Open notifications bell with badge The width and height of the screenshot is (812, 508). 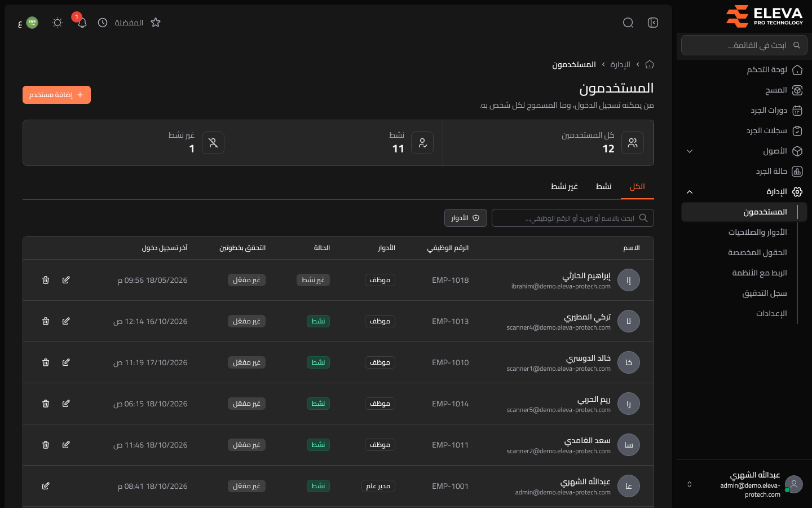click(x=82, y=23)
